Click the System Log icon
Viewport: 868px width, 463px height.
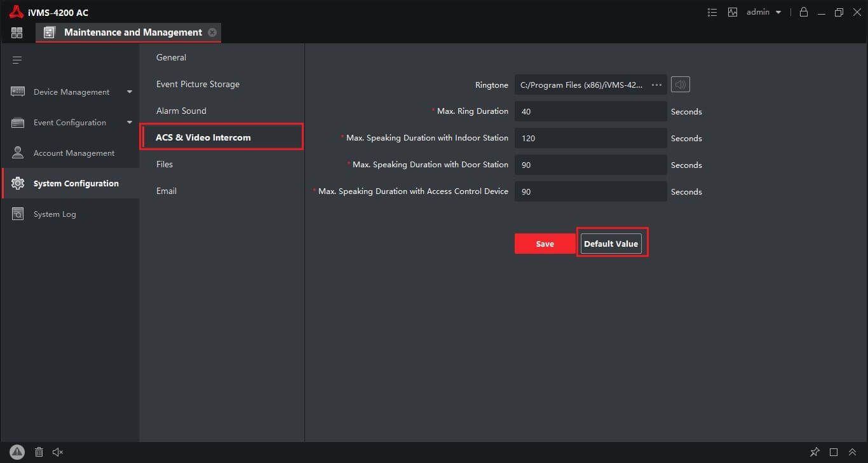point(18,214)
